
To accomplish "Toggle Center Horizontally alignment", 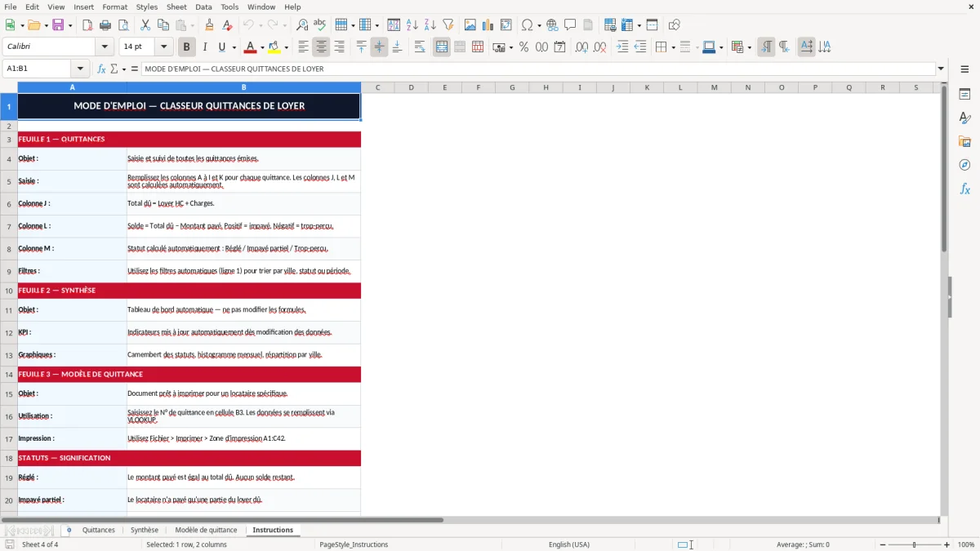I will point(321,47).
